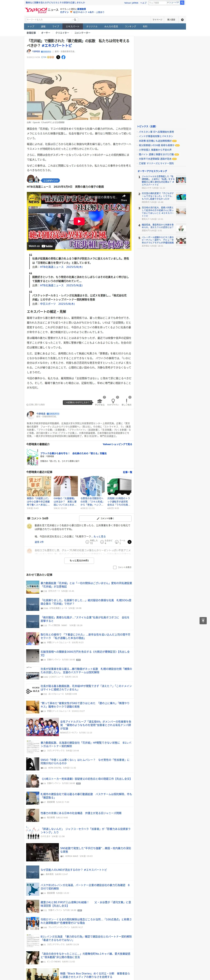
Task: Open the comment count 54 bubble
Action: (44, 57)
